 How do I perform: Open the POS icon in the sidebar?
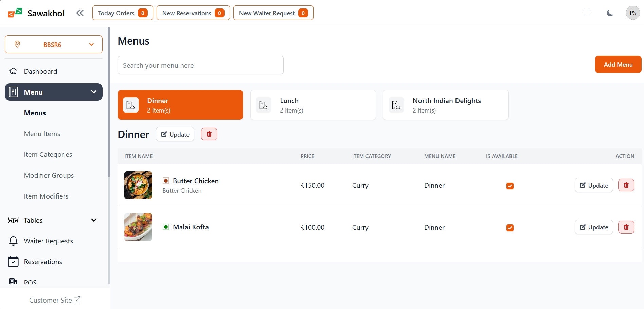coord(13,281)
